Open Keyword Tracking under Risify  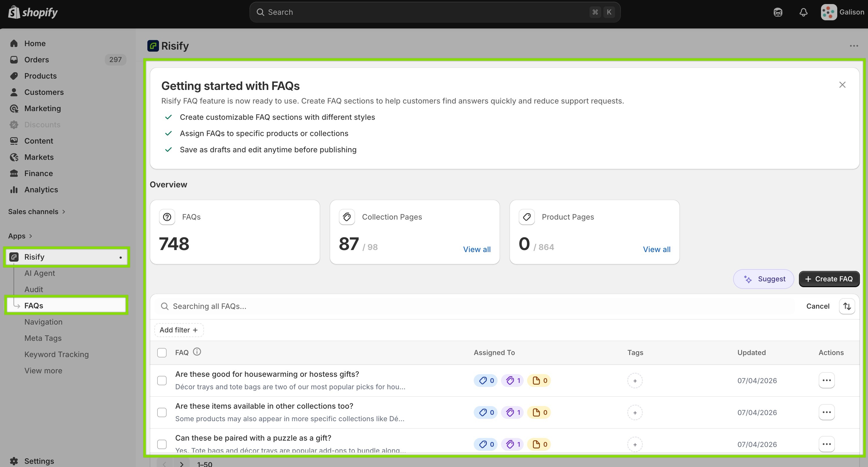tap(56, 354)
